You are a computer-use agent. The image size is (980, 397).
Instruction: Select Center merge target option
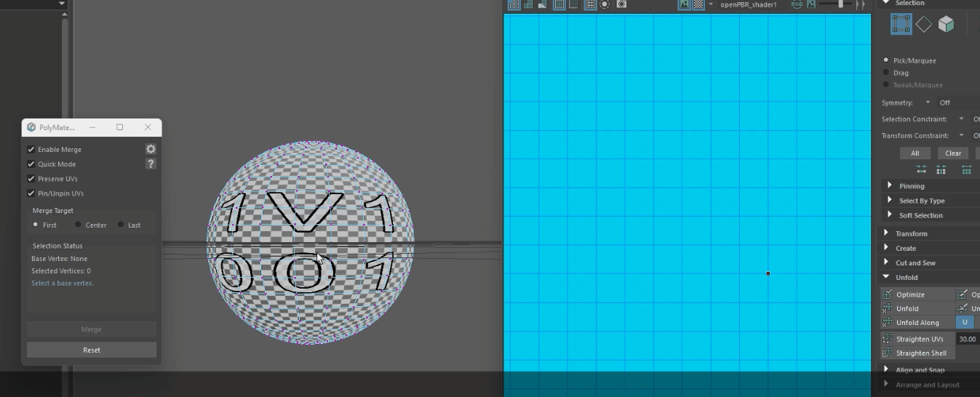[79, 225]
